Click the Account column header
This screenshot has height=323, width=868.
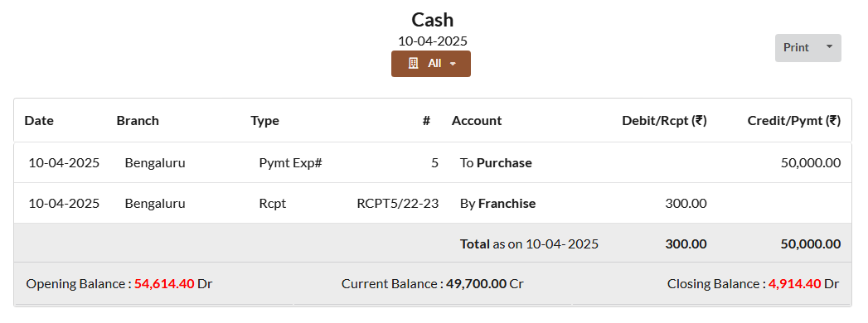pyautogui.click(x=477, y=121)
